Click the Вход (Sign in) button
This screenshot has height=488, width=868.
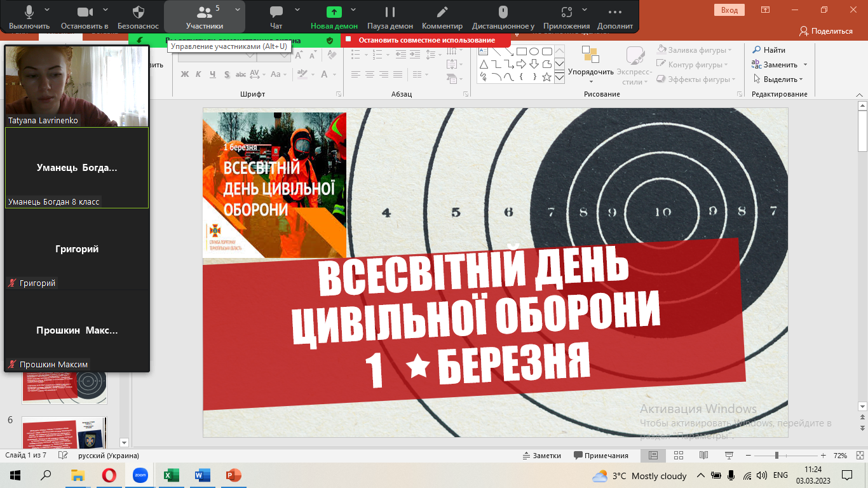click(x=729, y=10)
